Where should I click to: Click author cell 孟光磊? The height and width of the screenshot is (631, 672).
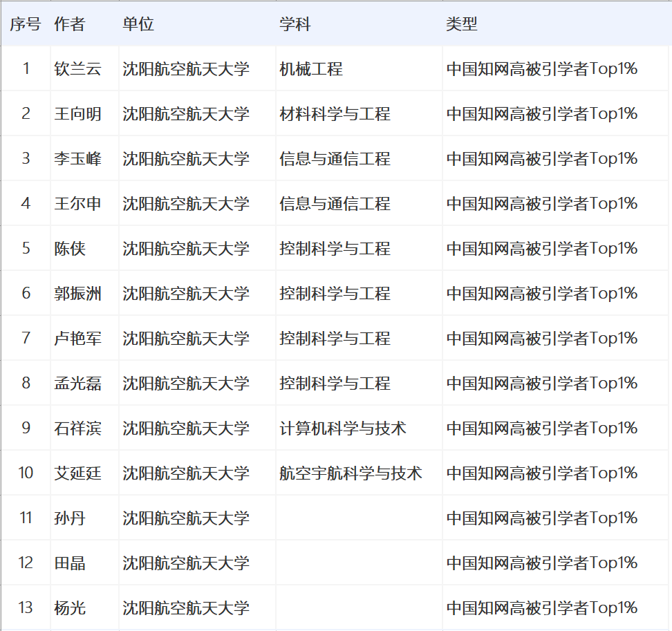coord(77,384)
